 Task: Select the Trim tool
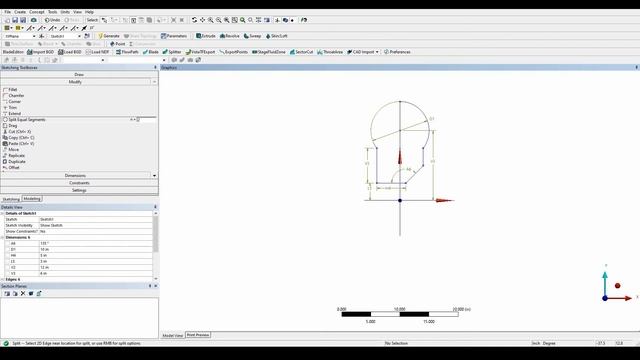(x=10, y=107)
